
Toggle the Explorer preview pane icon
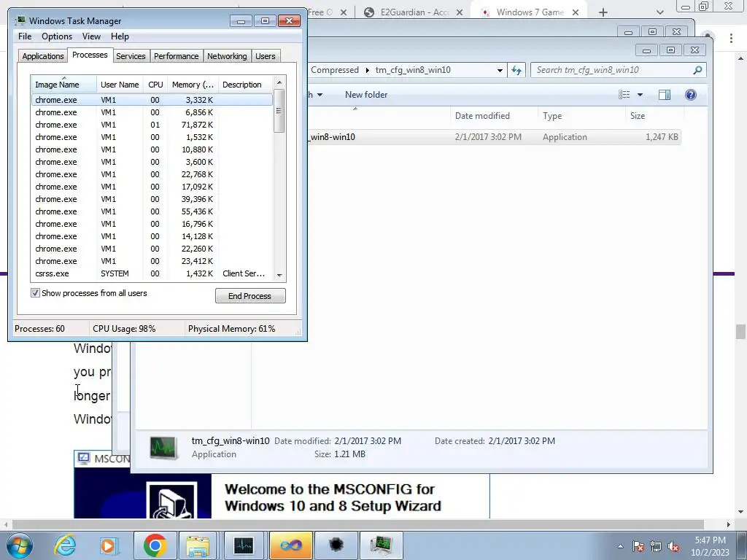[665, 95]
